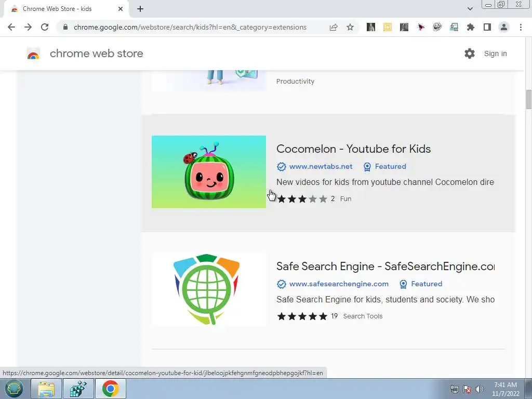This screenshot has width=532, height=399.
Task: Click the Safe Search Engine five-star rating
Action: tap(302, 316)
